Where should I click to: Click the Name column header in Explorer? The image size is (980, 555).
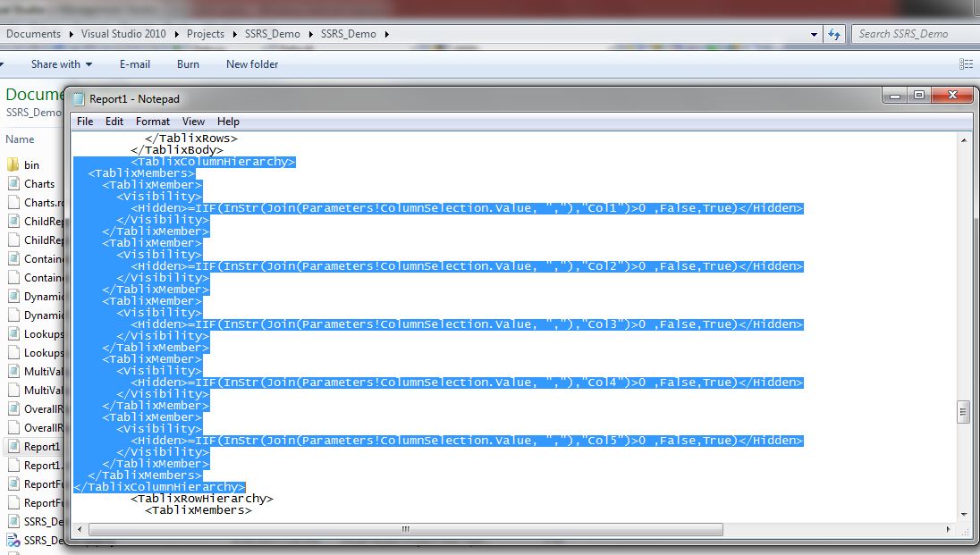point(20,139)
